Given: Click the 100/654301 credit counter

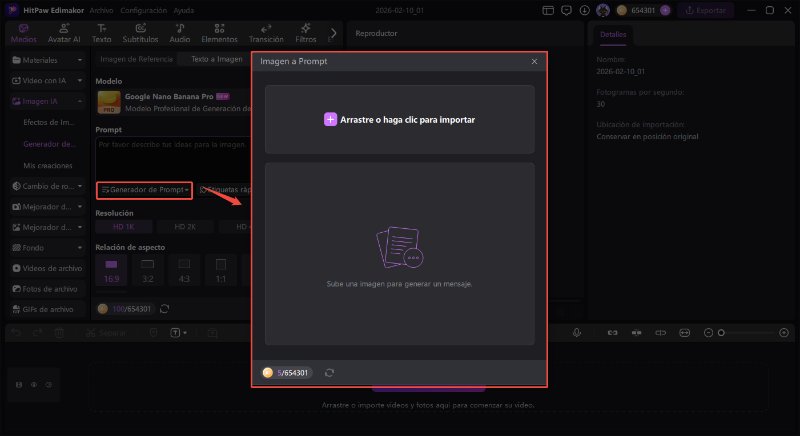Looking at the screenshot, I should [x=126, y=309].
